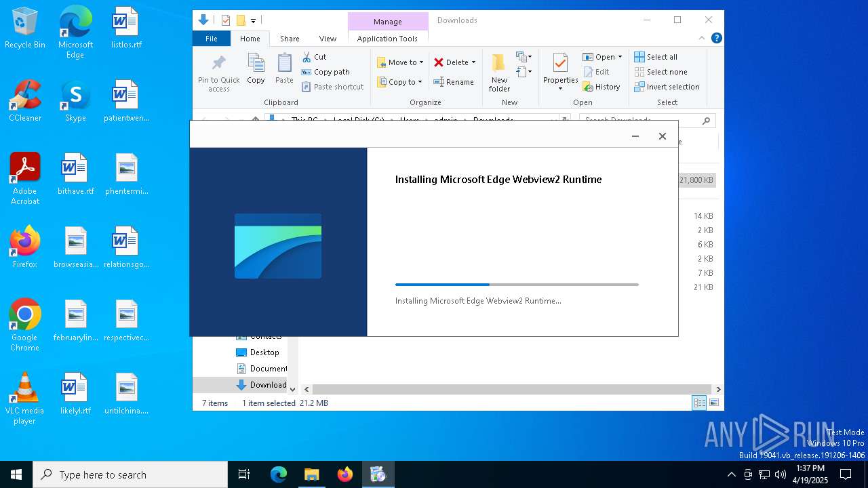Switch to large icons view in status bar
The height and width of the screenshot is (488, 868).
click(713, 403)
